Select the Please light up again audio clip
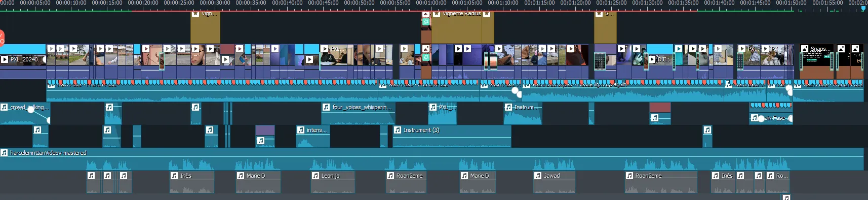 pyautogui.click(x=623, y=90)
